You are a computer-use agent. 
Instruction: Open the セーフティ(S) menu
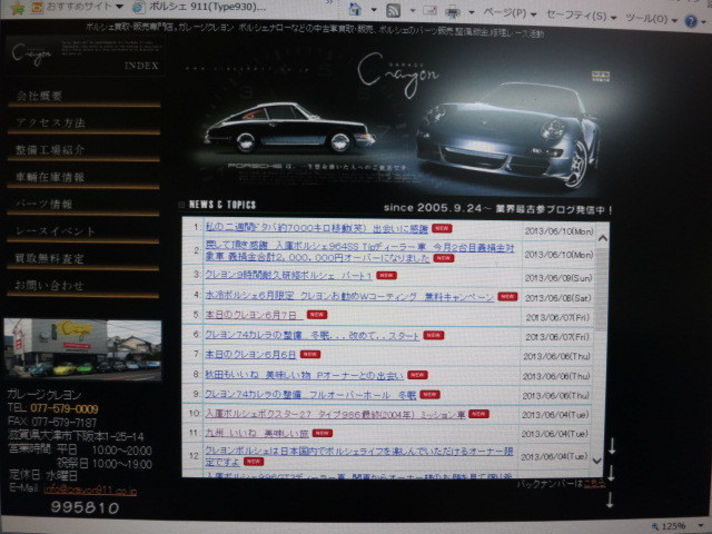(581, 16)
